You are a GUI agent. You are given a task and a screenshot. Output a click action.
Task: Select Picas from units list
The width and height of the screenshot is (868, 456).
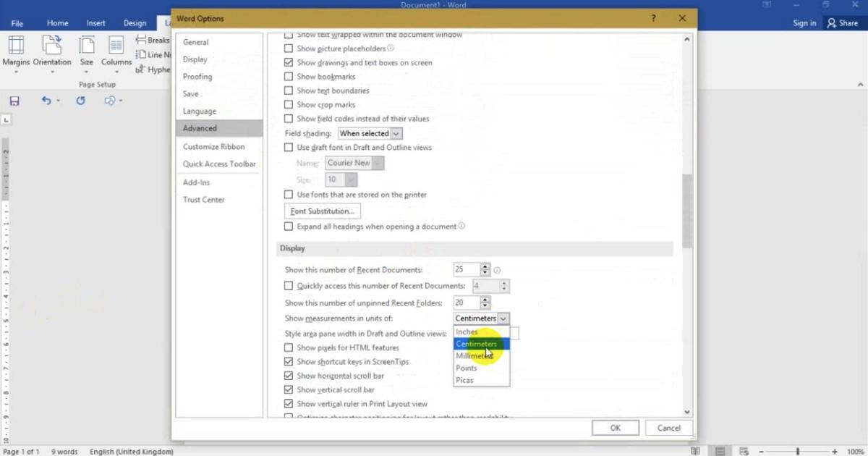point(482,380)
